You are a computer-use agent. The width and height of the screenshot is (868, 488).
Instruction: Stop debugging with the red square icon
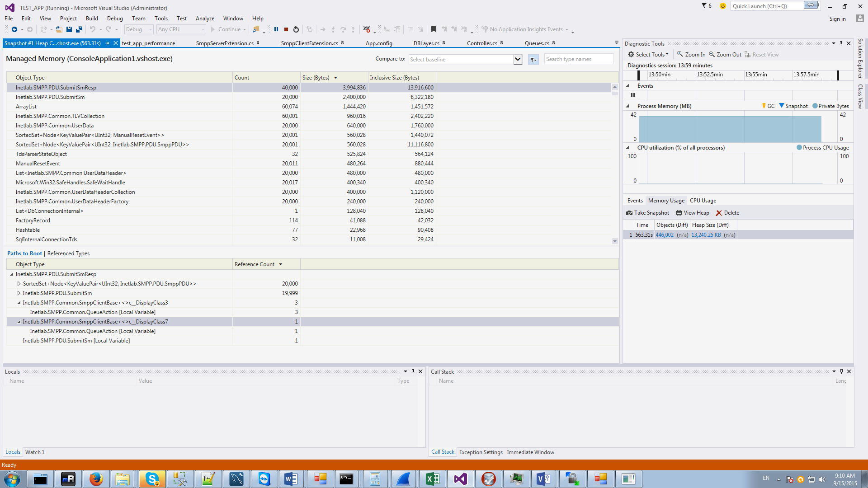click(286, 29)
